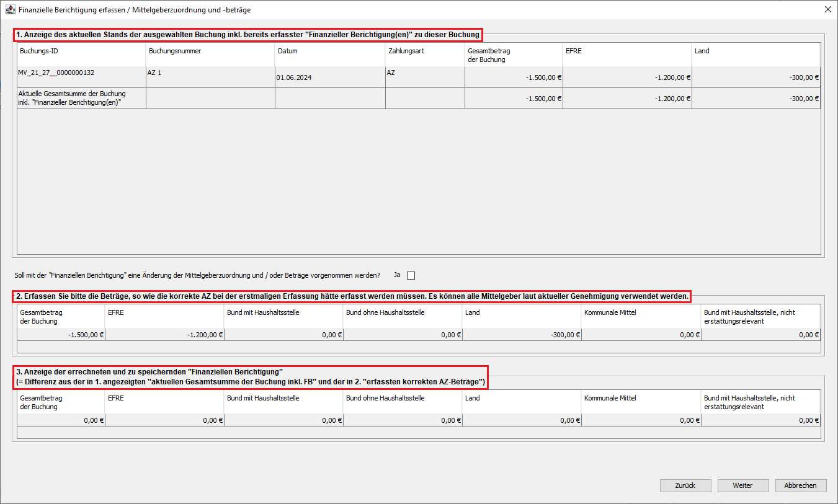
Task: Click the Abbrechen button
Action: (800, 485)
